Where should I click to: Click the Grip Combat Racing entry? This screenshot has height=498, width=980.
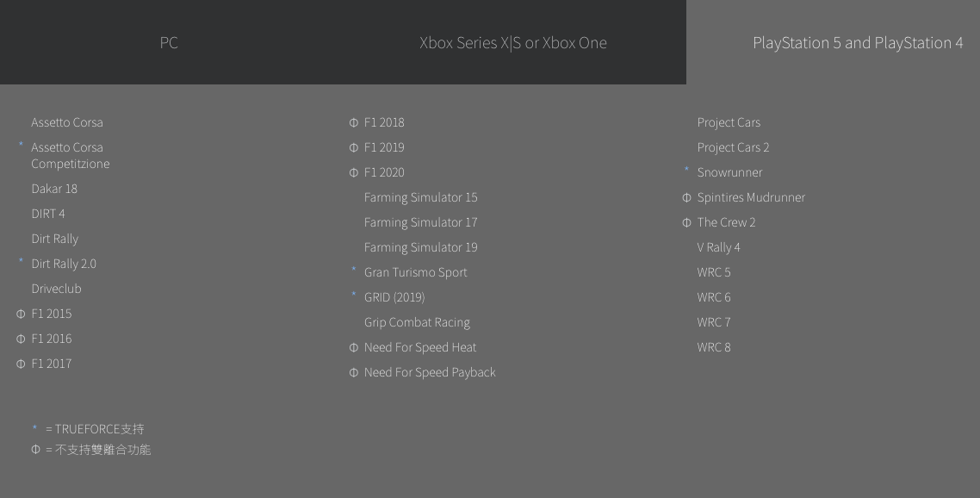click(417, 322)
